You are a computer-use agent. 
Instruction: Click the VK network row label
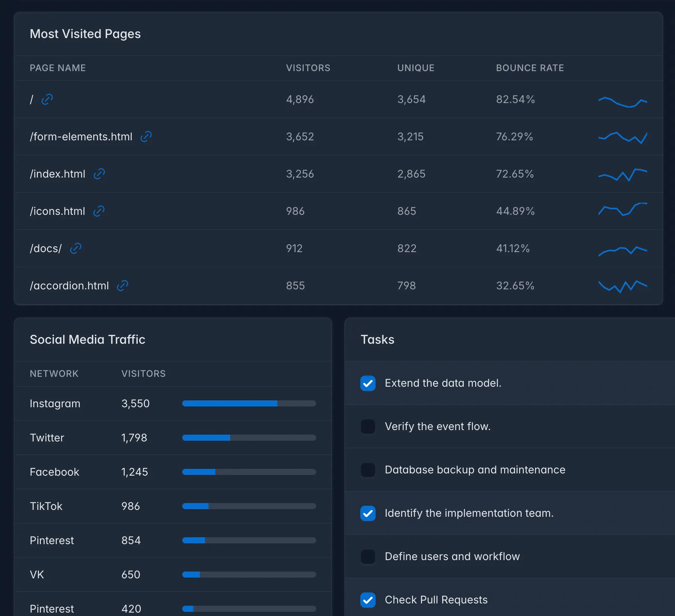tap(37, 575)
